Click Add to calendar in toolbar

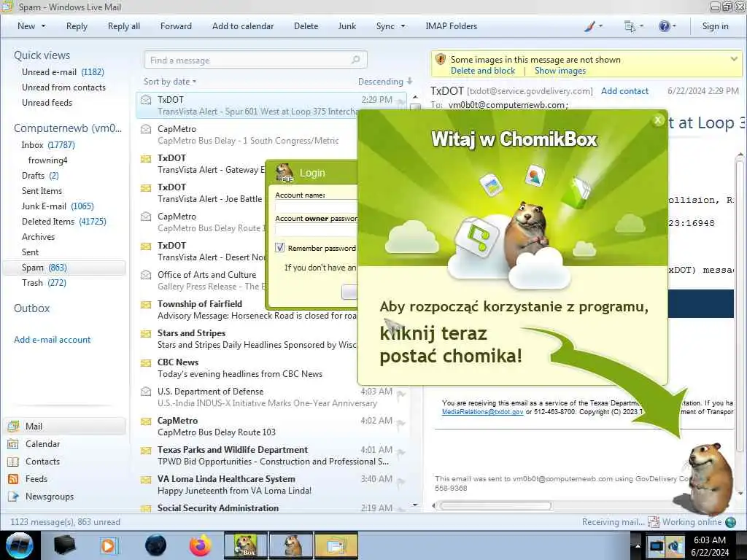243,26
